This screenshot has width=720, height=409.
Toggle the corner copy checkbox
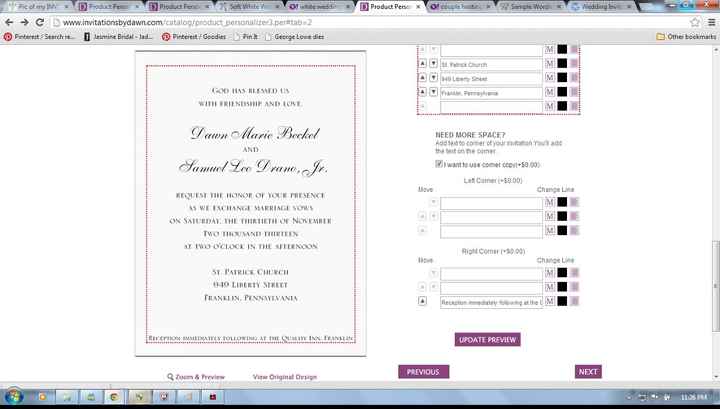coord(439,164)
